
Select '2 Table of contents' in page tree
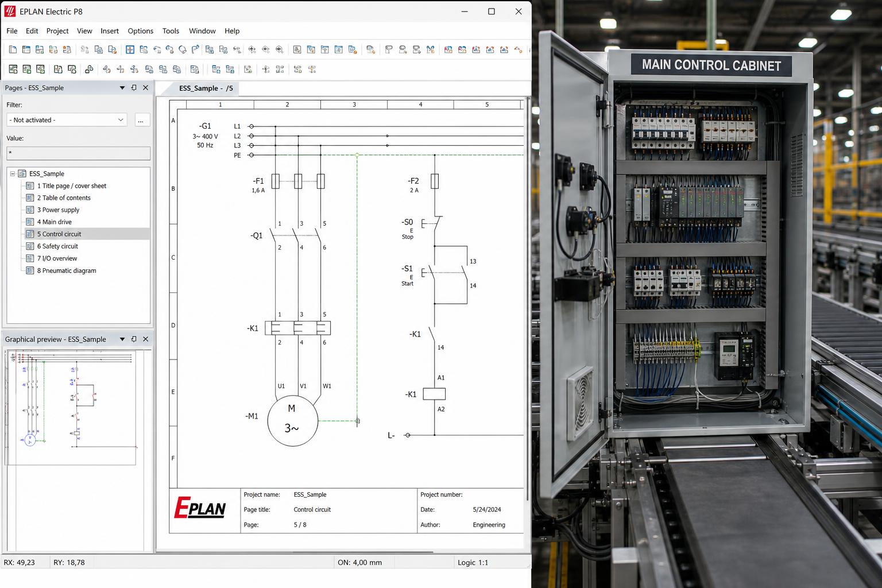tap(64, 198)
